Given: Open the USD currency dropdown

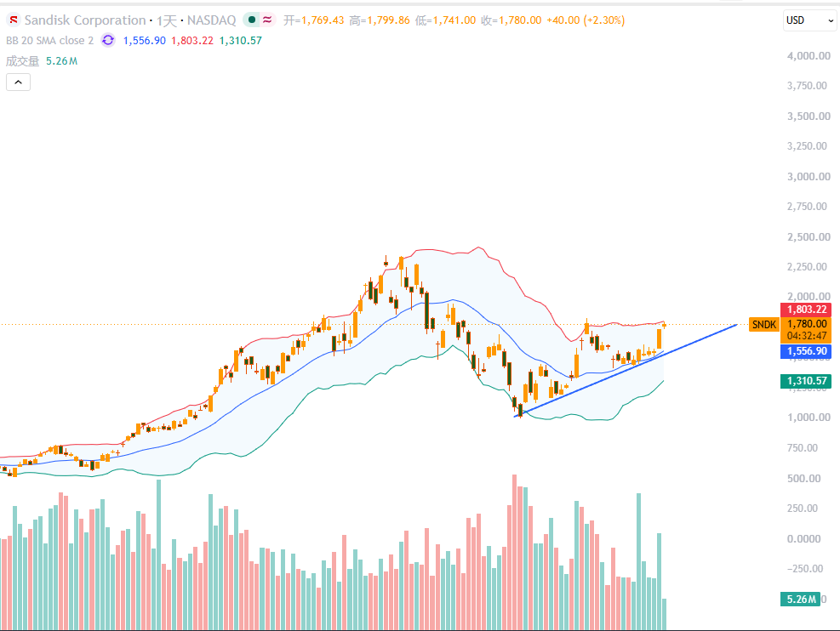Looking at the screenshot, I should (x=809, y=20).
